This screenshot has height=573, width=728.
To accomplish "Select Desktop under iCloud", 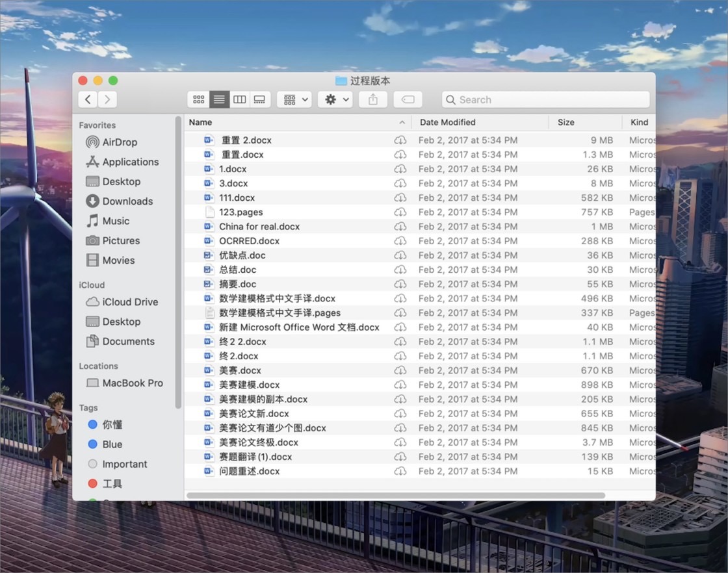I will 113,322.
